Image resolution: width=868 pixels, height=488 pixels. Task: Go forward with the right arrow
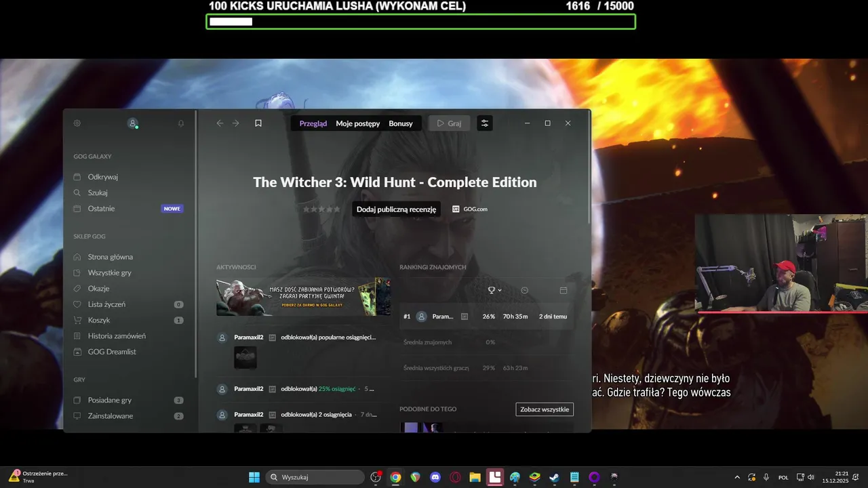(236, 123)
